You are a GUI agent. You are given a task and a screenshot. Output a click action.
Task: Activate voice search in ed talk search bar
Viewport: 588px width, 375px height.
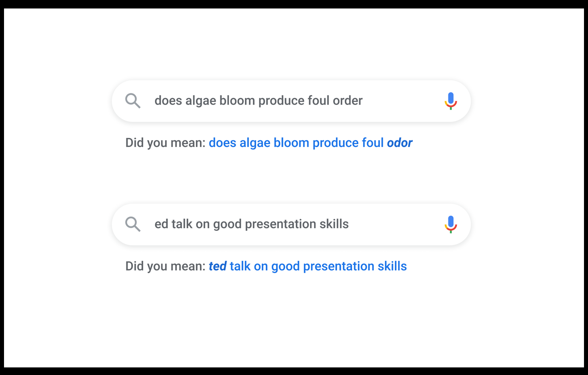(451, 224)
